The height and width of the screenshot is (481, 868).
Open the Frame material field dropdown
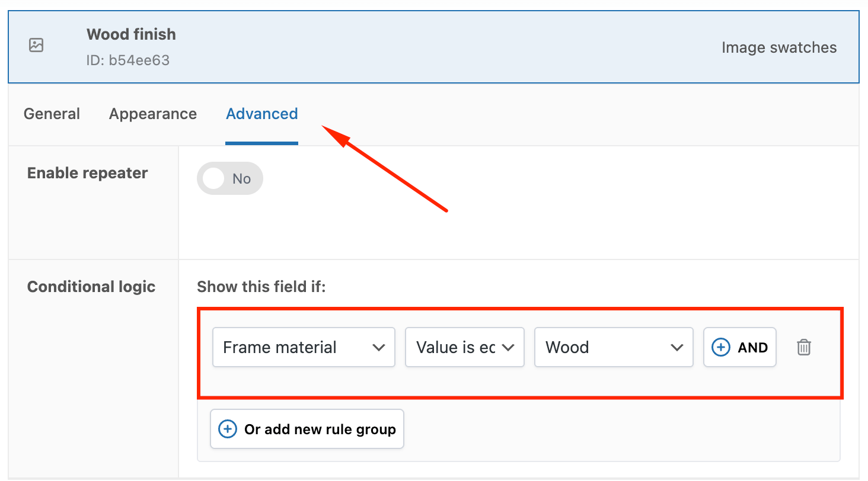point(303,347)
